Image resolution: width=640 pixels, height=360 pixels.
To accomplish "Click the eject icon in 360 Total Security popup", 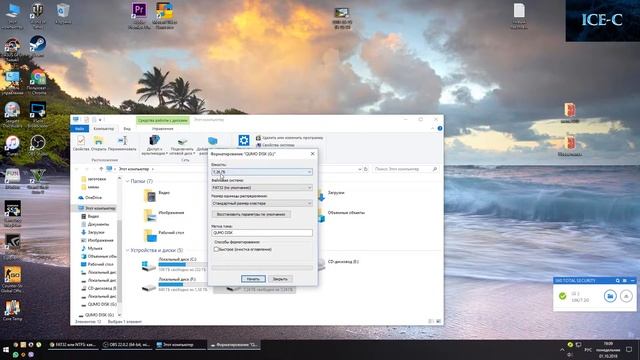I will pyautogui.click(x=626, y=296).
